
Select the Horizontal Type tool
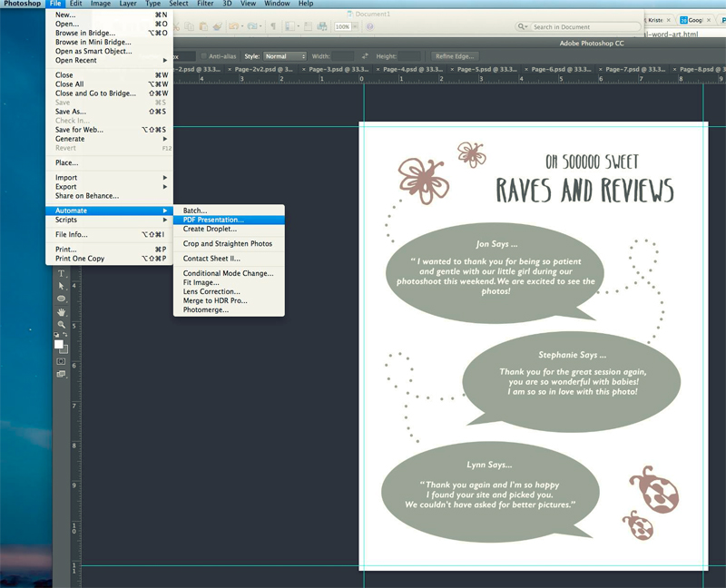pos(61,273)
